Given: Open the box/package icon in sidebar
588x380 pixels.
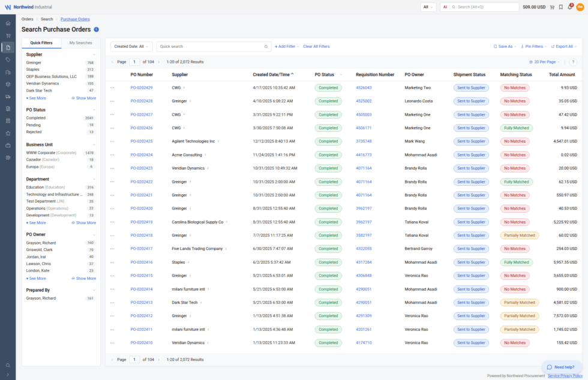Looking at the screenshot, I should tap(8, 85).
